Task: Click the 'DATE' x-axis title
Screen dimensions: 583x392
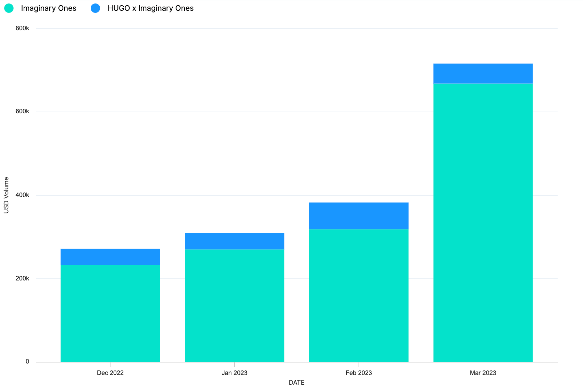Action: point(296,383)
